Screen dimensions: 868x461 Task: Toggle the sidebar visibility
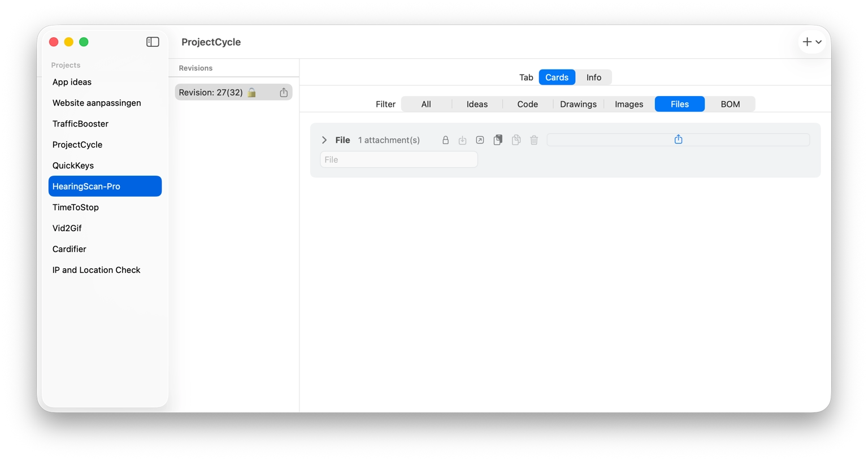(x=153, y=41)
